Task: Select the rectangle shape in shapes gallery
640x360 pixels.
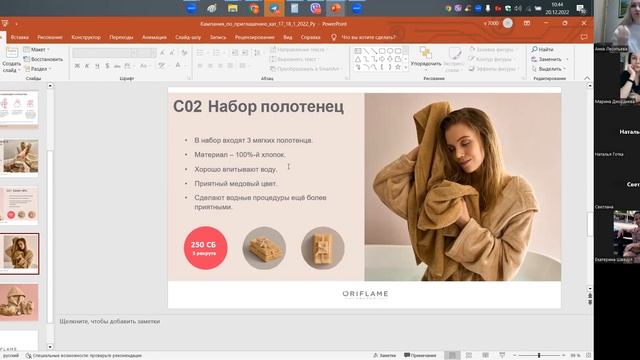Action: pyautogui.click(x=382, y=51)
